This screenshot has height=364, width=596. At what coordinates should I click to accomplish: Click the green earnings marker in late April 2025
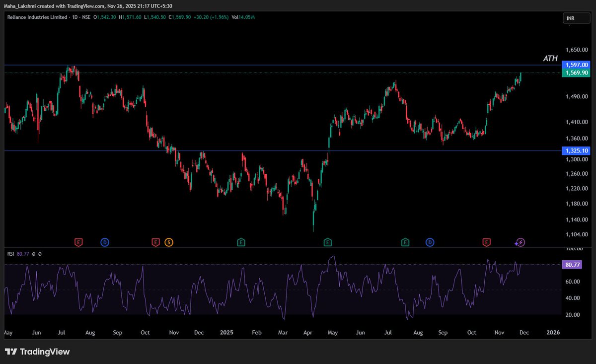(328, 242)
